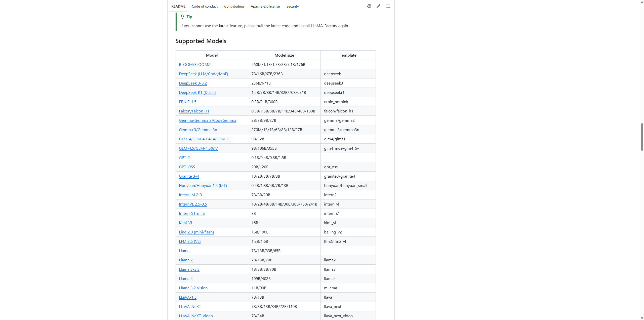
Task: Click the Model size column header
Action: (x=284, y=55)
